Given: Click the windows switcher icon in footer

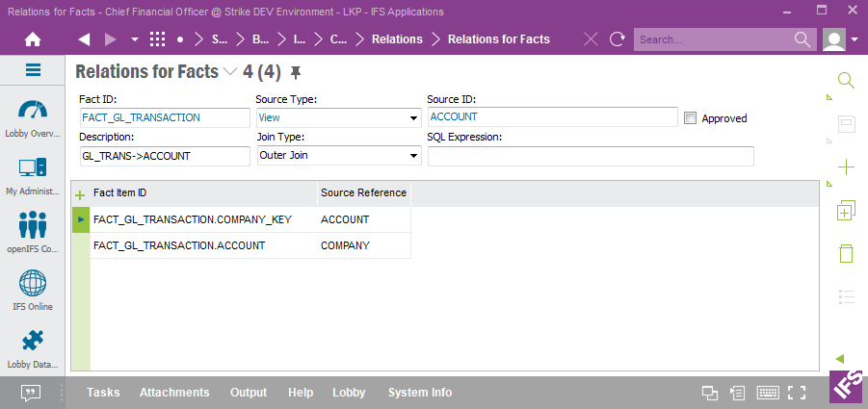Looking at the screenshot, I should [710, 393].
